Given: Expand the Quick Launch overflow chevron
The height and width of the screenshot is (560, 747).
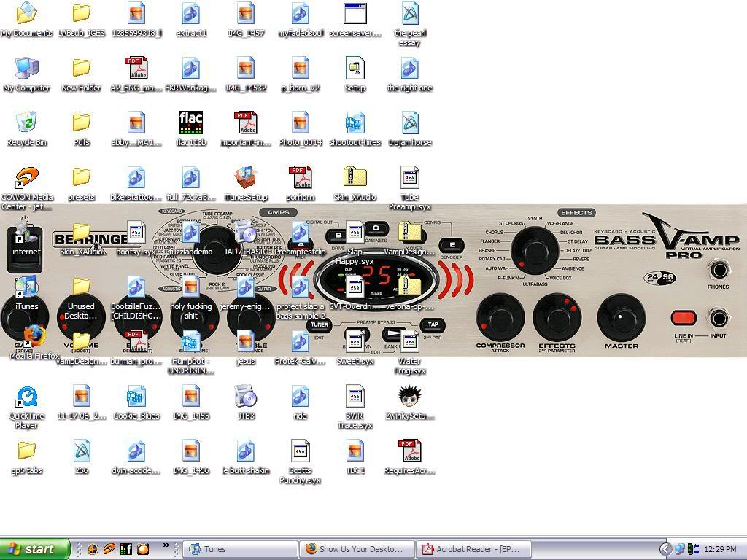Looking at the screenshot, I should (x=166, y=545).
